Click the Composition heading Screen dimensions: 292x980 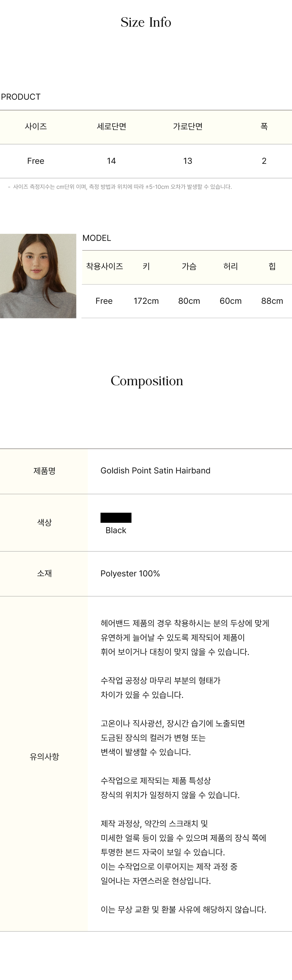[147, 381]
